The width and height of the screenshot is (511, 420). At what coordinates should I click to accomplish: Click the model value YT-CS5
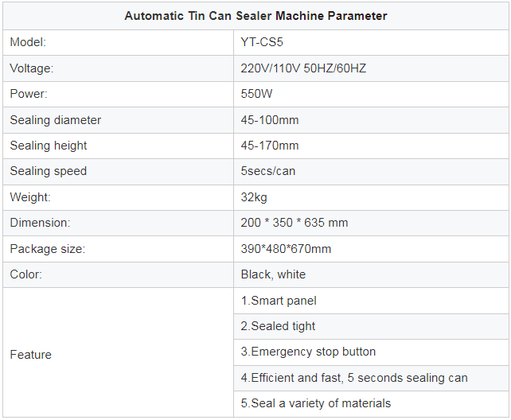[x=262, y=42]
